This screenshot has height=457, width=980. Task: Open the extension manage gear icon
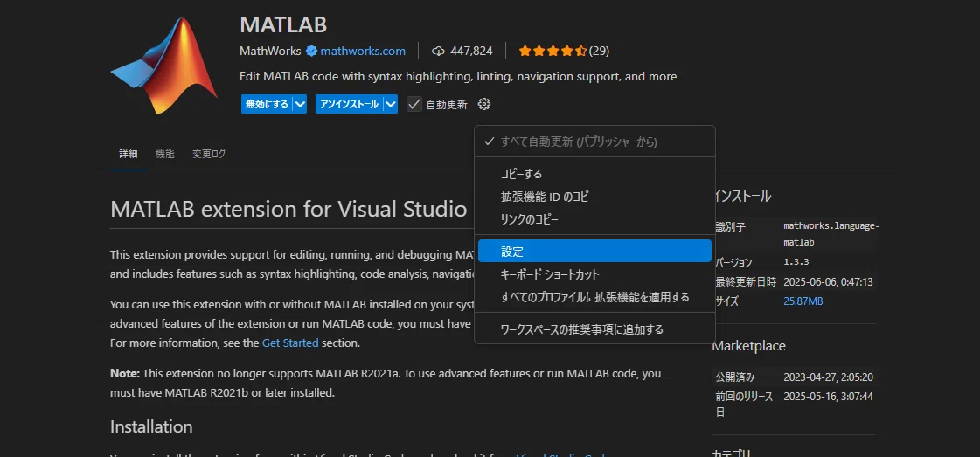483,104
